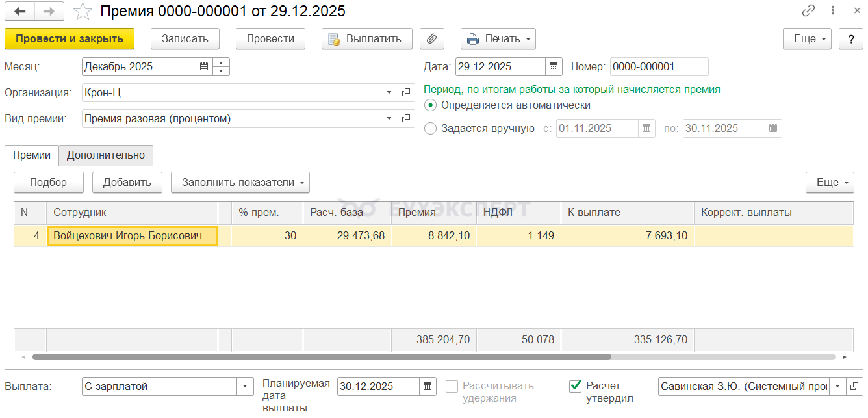Open the Печать dropdown menu

(x=498, y=38)
